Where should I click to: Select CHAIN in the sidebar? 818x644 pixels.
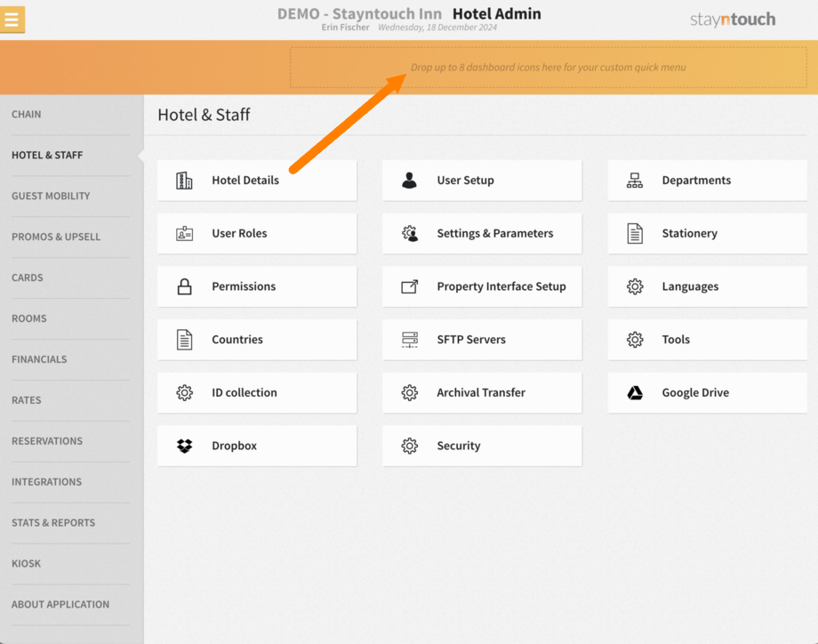pos(26,114)
